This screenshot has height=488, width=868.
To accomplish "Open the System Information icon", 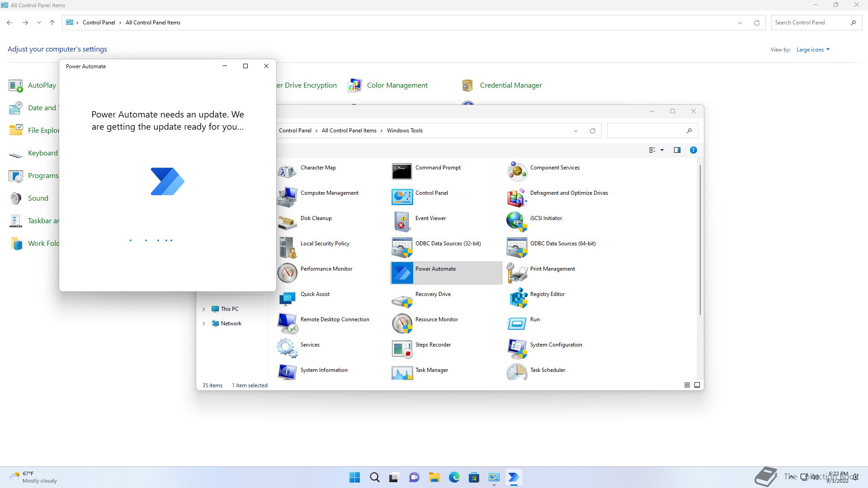I will tap(287, 372).
